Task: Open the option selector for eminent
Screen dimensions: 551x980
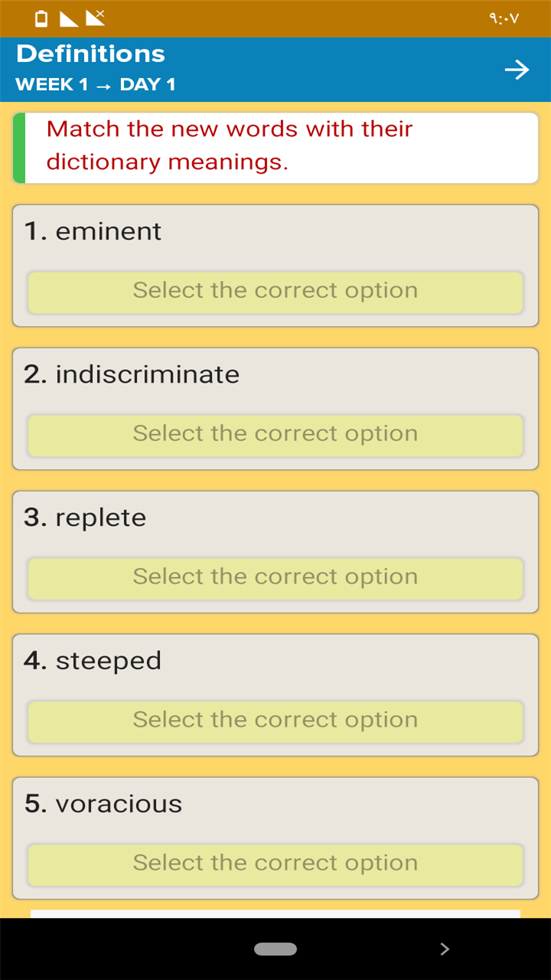Action: coord(275,292)
